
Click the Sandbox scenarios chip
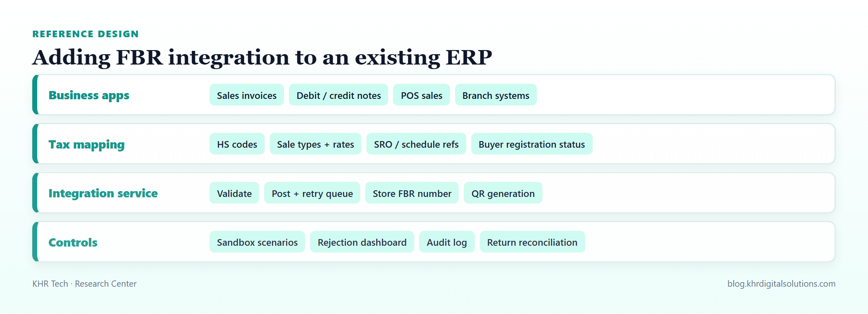click(x=257, y=242)
